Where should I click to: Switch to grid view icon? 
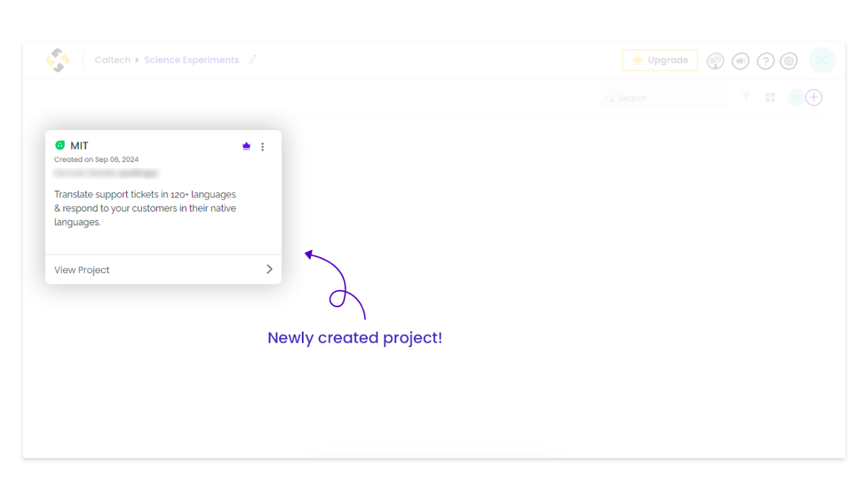click(x=770, y=97)
